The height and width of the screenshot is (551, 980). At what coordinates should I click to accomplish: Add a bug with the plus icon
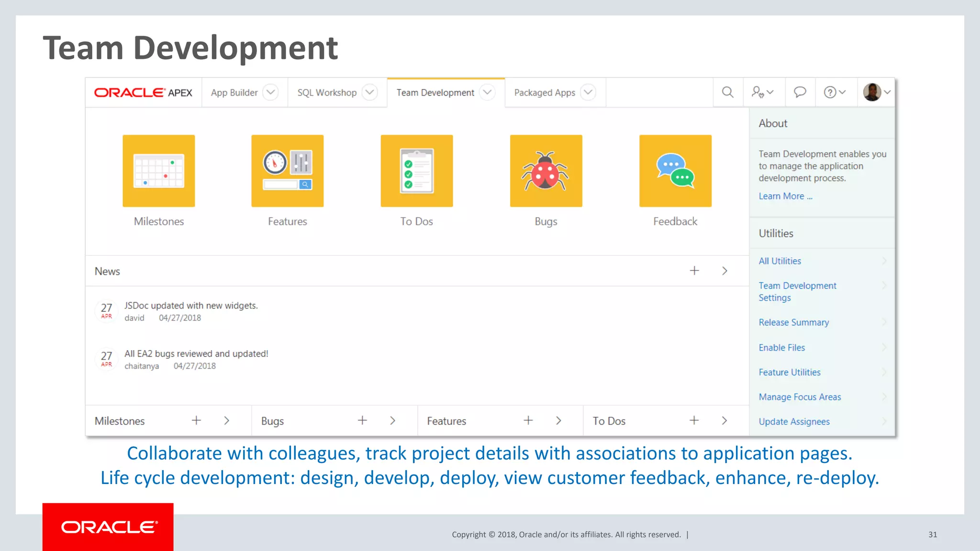click(362, 420)
